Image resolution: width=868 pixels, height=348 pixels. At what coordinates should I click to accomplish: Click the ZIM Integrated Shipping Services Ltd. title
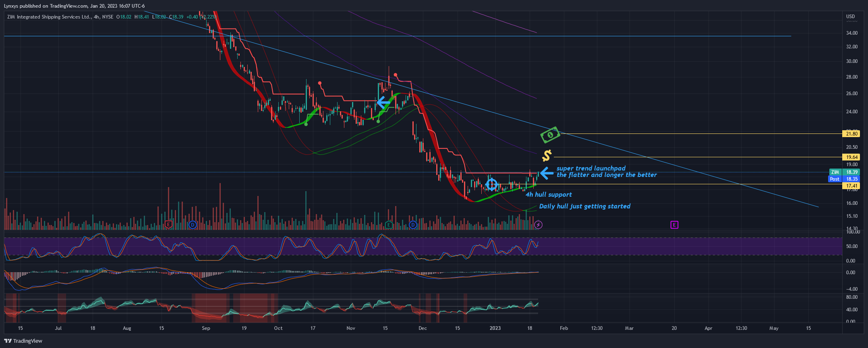click(49, 17)
